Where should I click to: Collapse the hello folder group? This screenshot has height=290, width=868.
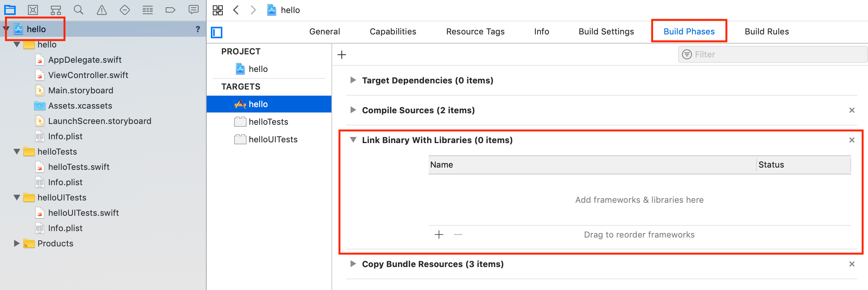point(17,44)
